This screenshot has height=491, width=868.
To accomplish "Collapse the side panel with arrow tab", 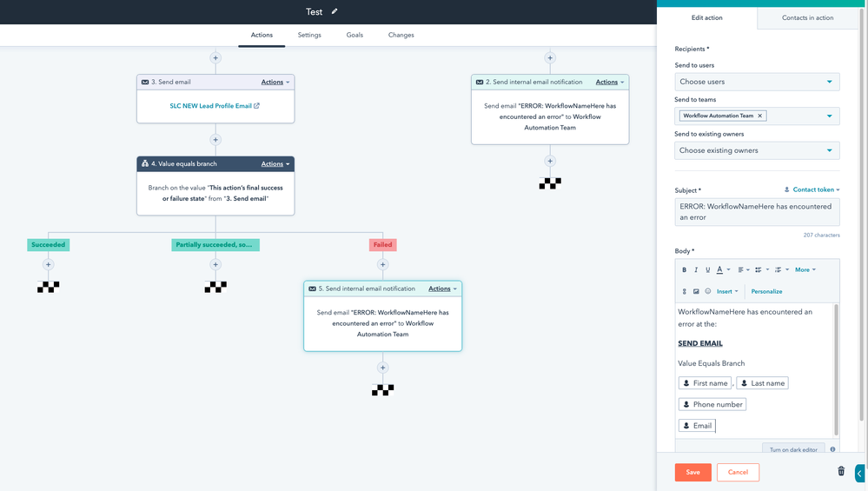I will (x=859, y=474).
